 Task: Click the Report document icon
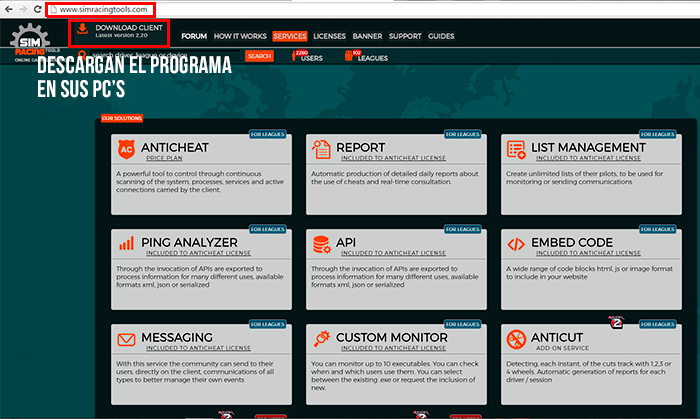click(323, 150)
